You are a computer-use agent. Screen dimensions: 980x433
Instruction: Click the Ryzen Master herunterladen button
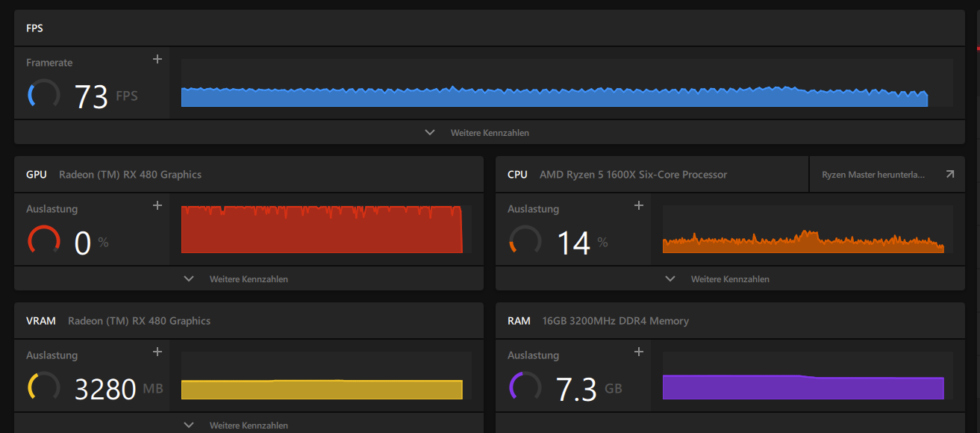[x=887, y=174]
